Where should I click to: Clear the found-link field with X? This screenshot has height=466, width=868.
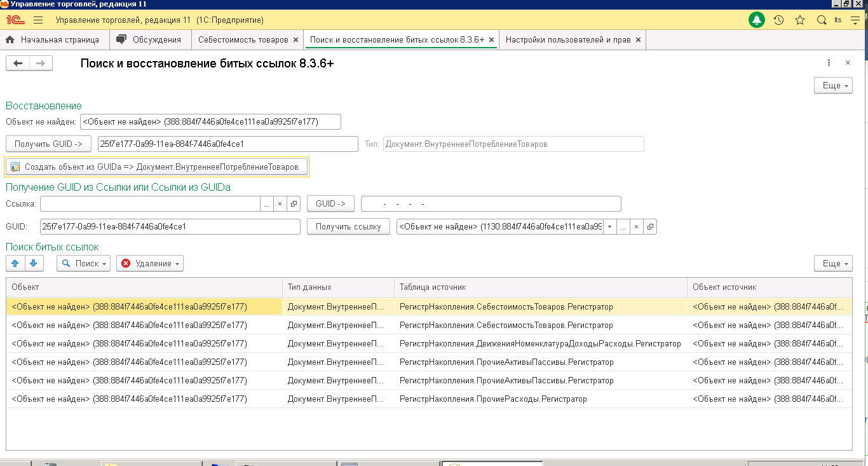(x=637, y=226)
